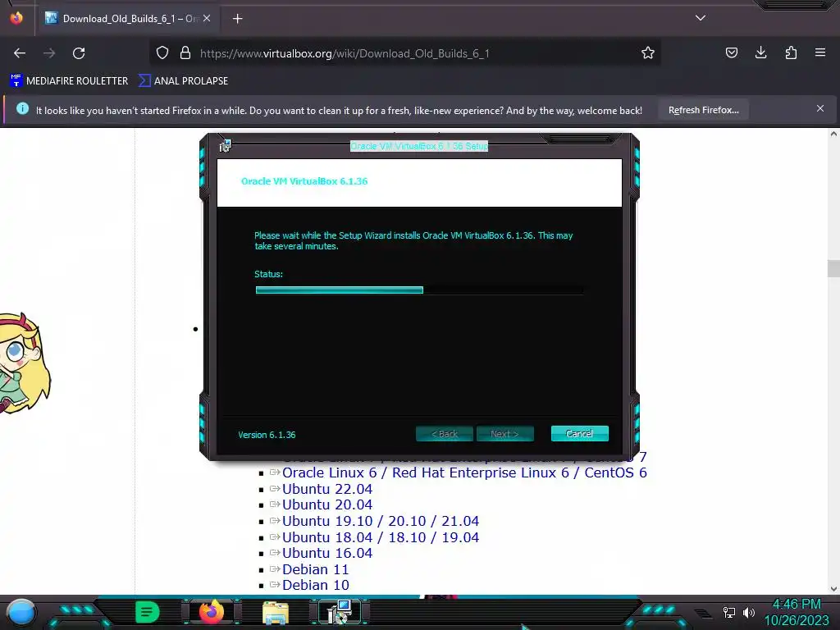
Task: Open the network tray icon
Action: click(x=728, y=612)
